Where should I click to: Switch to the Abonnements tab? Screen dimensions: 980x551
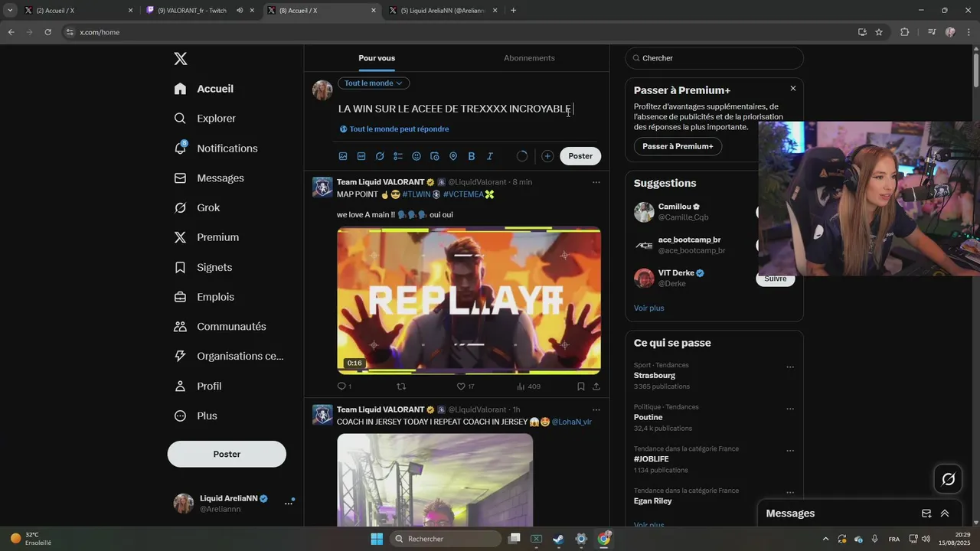(529, 58)
